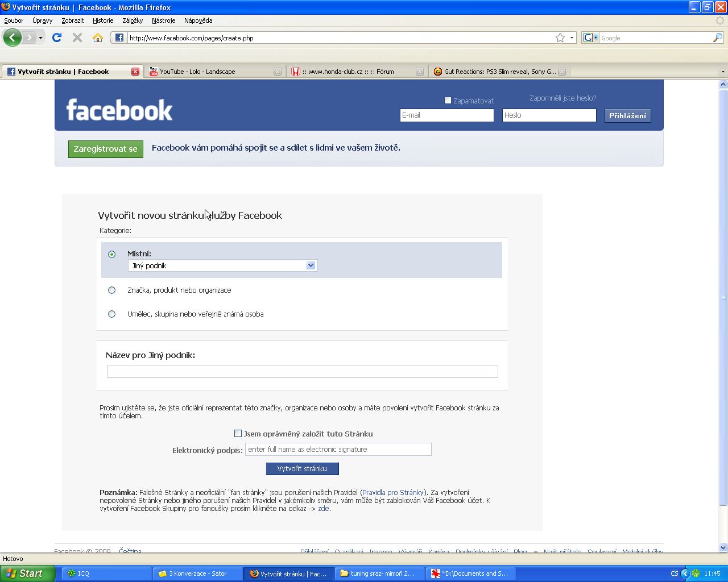Click the green 'Zaregistrovat se' button

tap(105, 149)
